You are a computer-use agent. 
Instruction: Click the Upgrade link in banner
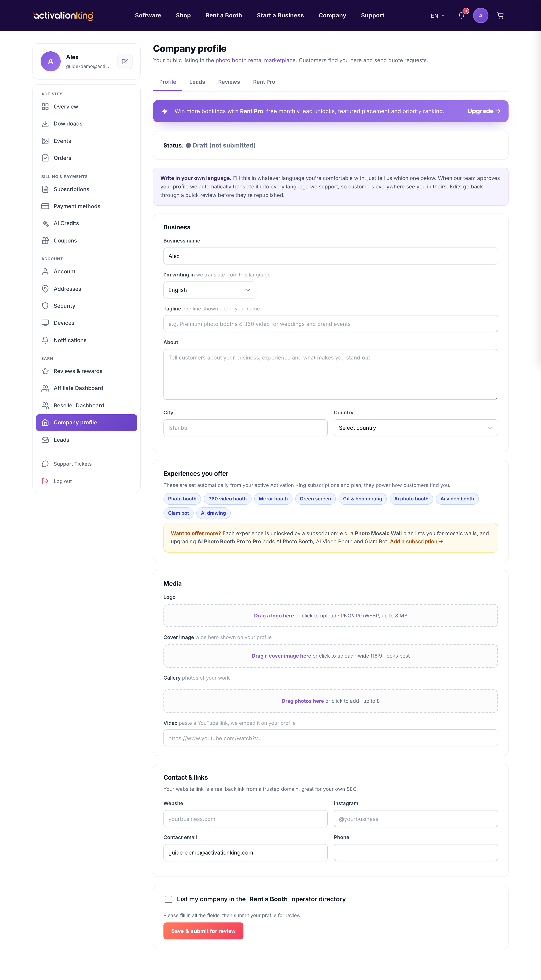coord(483,111)
